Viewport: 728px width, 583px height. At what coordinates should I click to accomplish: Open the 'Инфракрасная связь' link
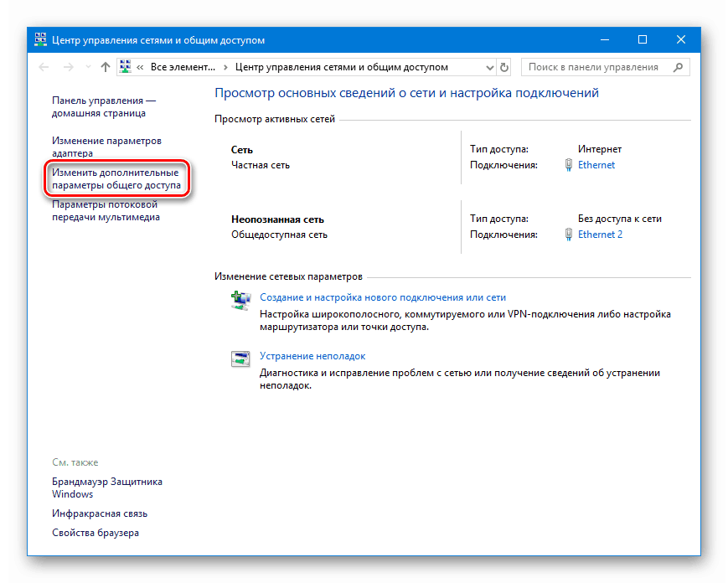tap(100, 513)
